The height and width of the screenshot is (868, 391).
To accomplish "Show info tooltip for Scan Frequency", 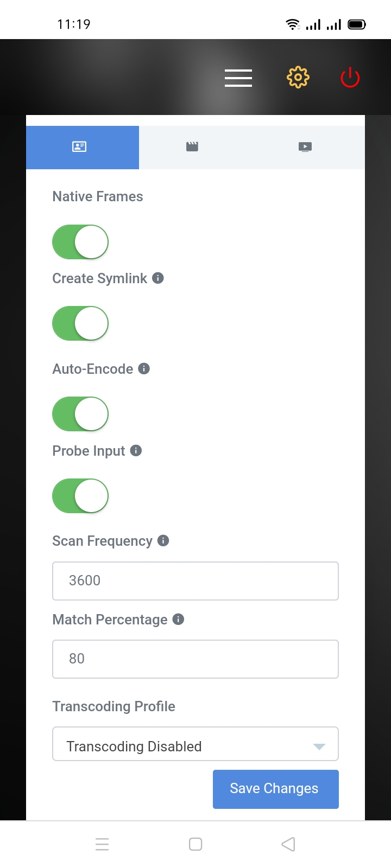I will 163,541.
